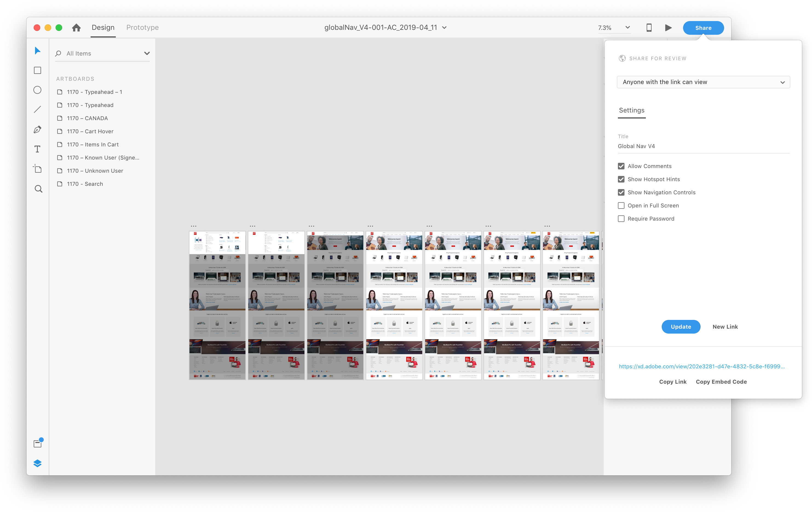Click the ARTBOARDS section header
The image size is (812, 512).
click(75, 79)
